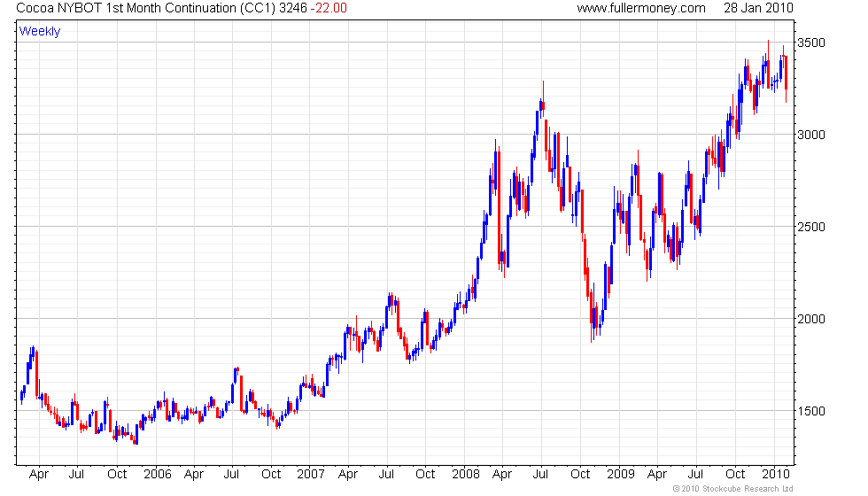Click the 2500 price axis label
The height and width of the screenshot is (496, 868).
[811, 227]
